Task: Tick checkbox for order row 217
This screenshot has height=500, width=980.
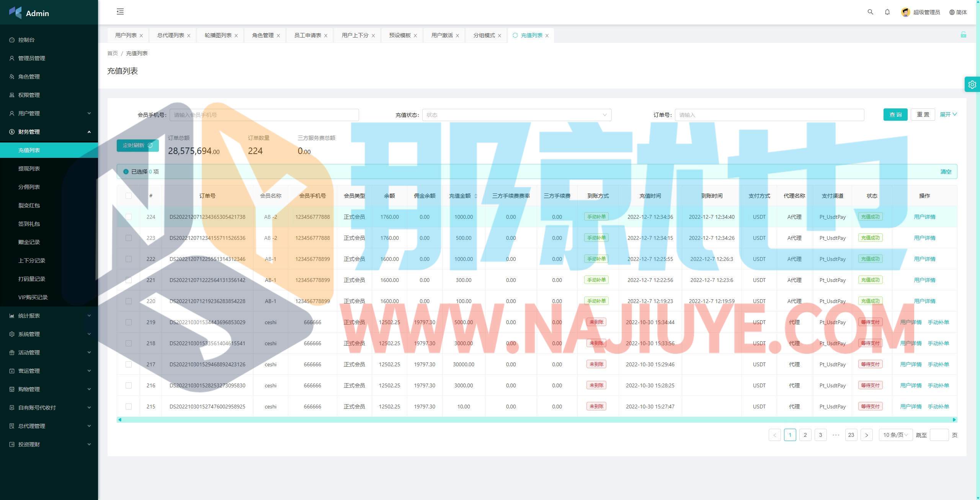Action: pyautogui.click(x=129, y=364)
